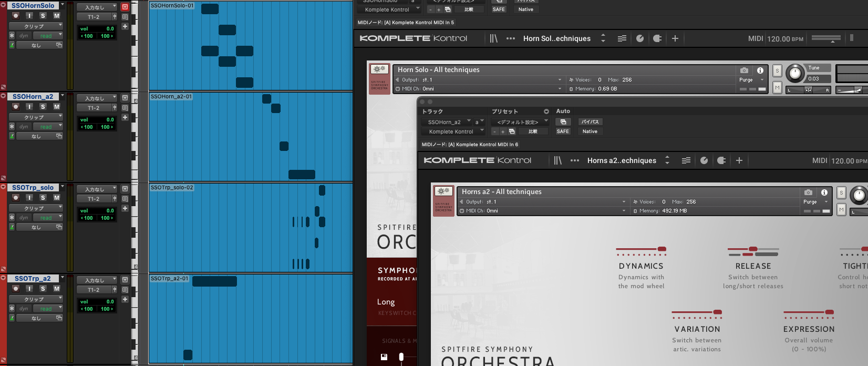The width and height of the screenshot is (868, 366).
Task: Mute the SSOHornSolo track
Action: [57, 16]
